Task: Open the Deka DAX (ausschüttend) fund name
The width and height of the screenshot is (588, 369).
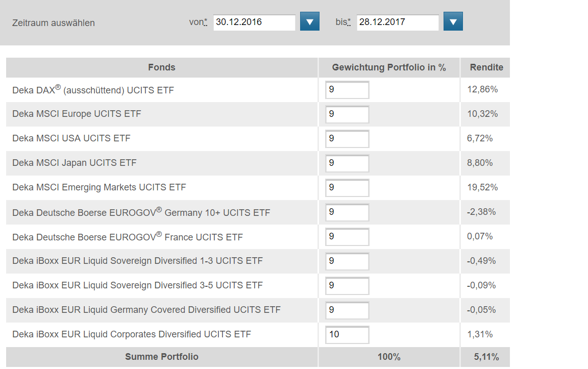Action: click(x=93, y=90)
